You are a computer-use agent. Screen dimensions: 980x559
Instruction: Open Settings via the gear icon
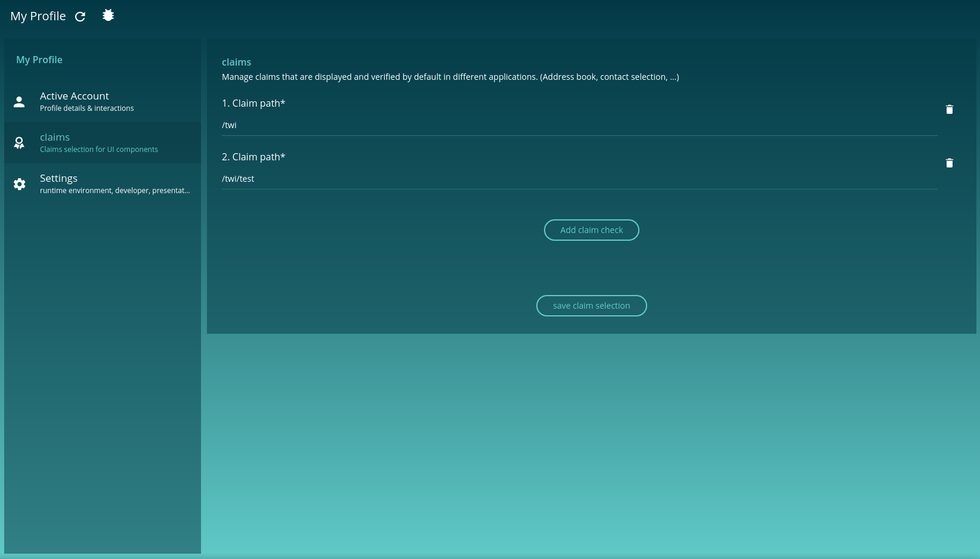point(19,184)
